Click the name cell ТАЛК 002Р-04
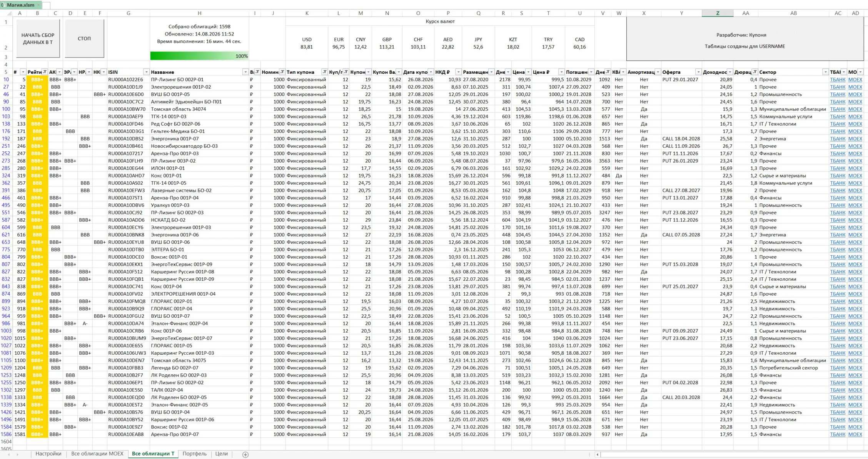 tap(199, 390)
